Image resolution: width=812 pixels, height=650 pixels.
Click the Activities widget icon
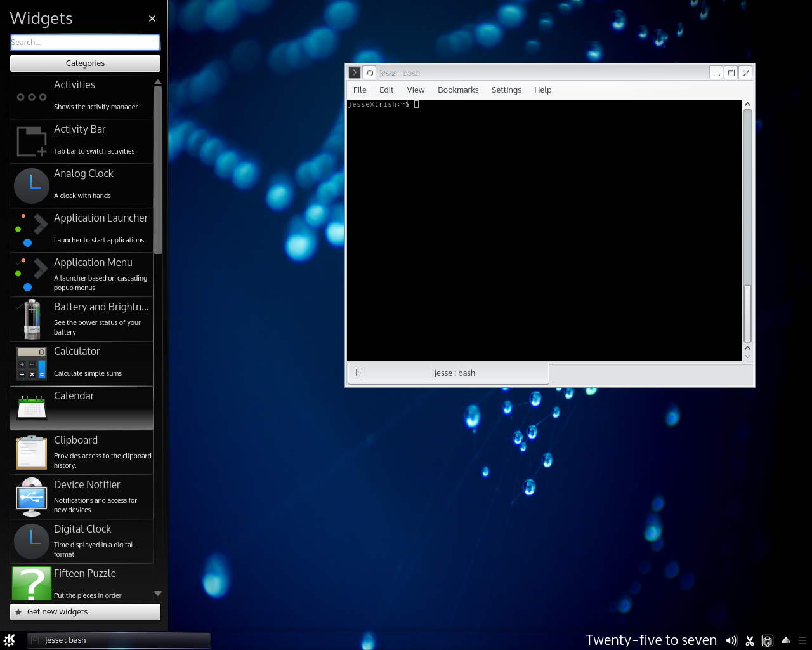pyautogui.click(x=31, y=97)
